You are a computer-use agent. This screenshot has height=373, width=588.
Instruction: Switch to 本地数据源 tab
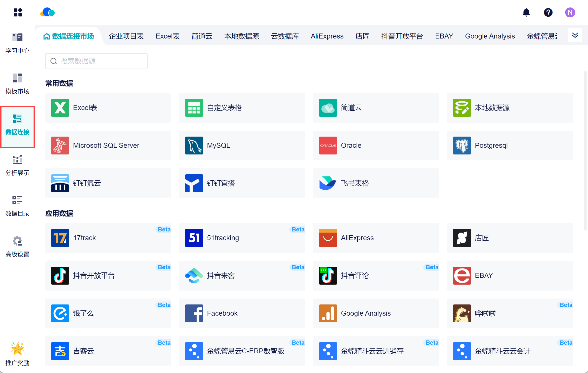242,36
